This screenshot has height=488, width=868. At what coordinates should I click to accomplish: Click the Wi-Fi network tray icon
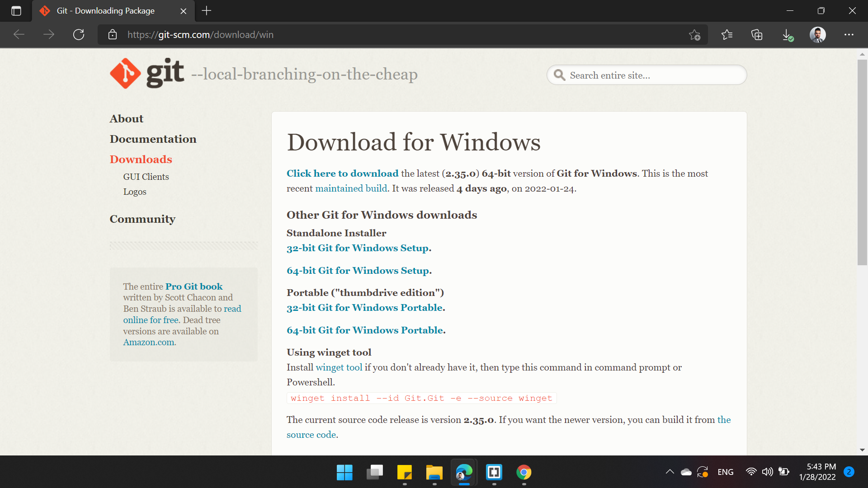[x=751, y=472]
